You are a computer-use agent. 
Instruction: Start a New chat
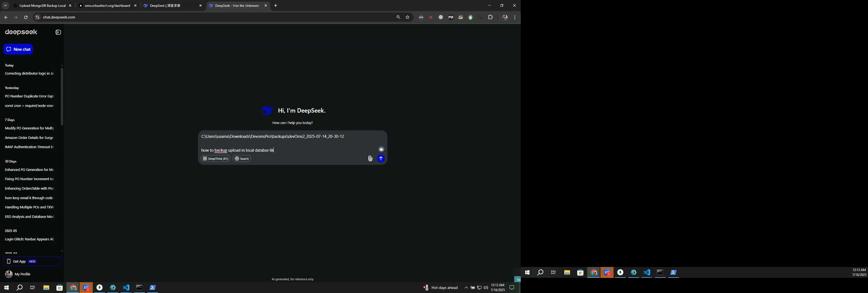[18, 49]
